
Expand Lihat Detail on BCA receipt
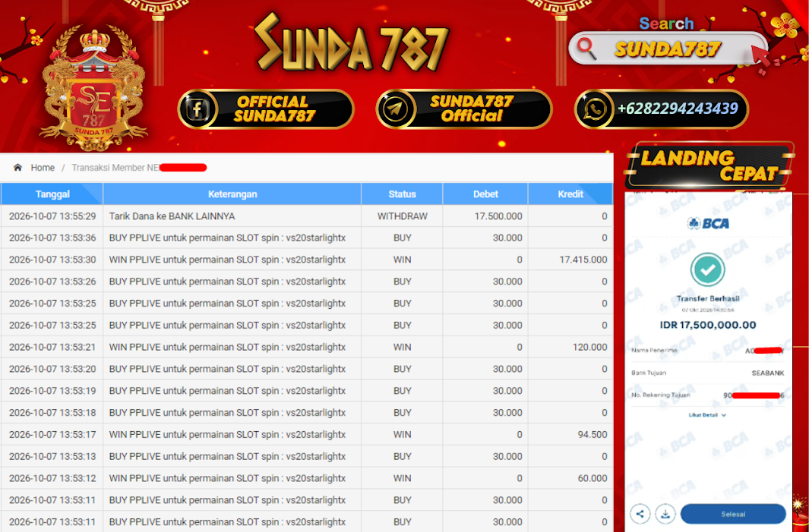[x=707, y=415]
